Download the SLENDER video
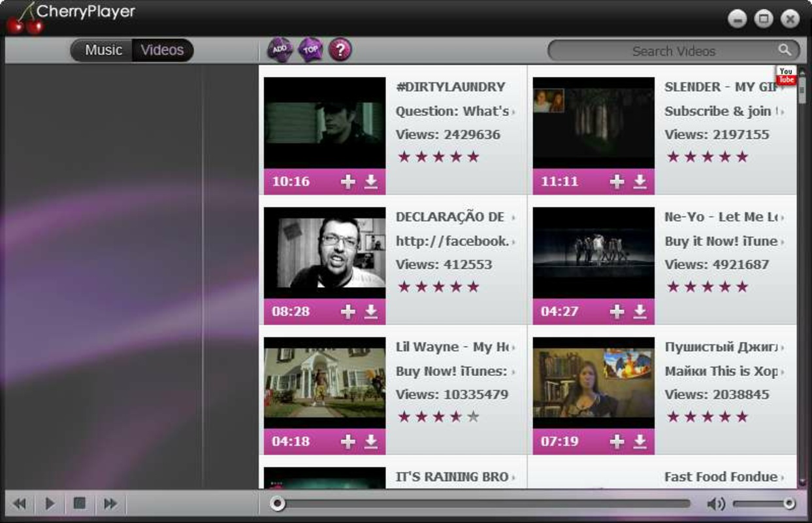The image size is (812, 523). click(640, 182)
